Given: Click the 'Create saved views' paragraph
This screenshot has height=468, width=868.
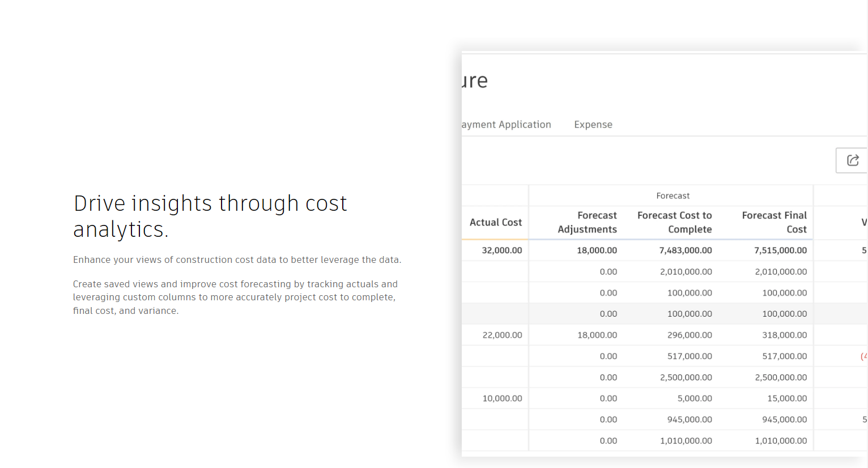Looking at the screenshot, I should [235, 297].
